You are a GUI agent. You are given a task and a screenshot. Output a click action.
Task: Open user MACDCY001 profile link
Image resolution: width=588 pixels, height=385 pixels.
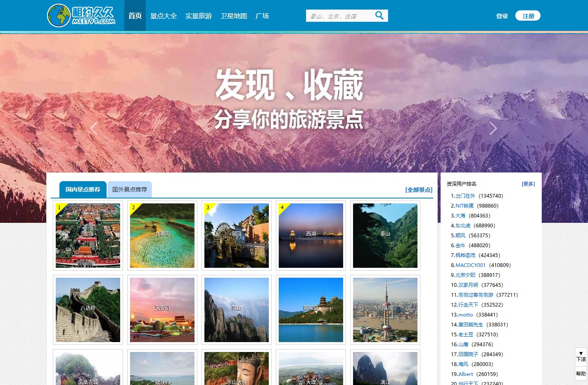click(470, 265)
